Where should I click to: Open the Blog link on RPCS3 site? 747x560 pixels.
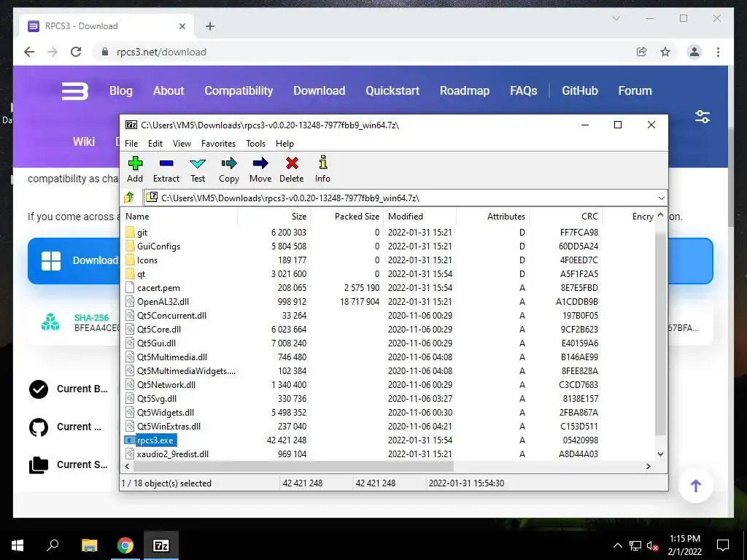coord(121,90)
